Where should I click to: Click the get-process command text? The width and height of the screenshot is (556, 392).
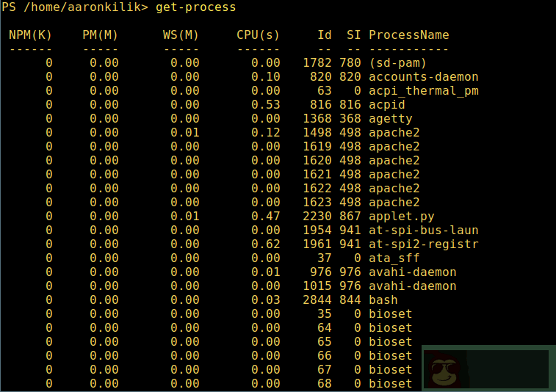(196, 7)
